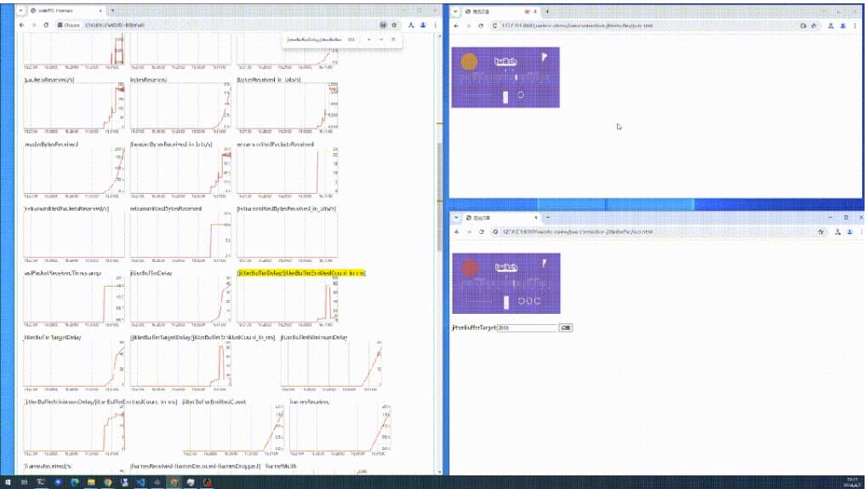Click the jitterBufferTarget input field
This screenshot has width=868, height=489.
tap(526, 327)
